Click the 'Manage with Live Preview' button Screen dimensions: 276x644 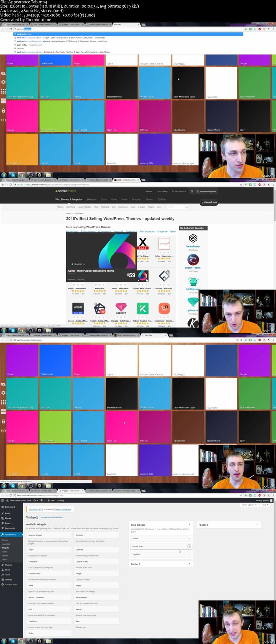(52, 517)
